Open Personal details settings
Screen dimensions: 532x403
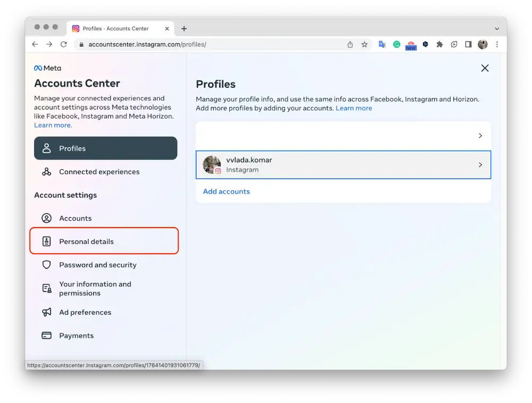[x=104, y=241]
